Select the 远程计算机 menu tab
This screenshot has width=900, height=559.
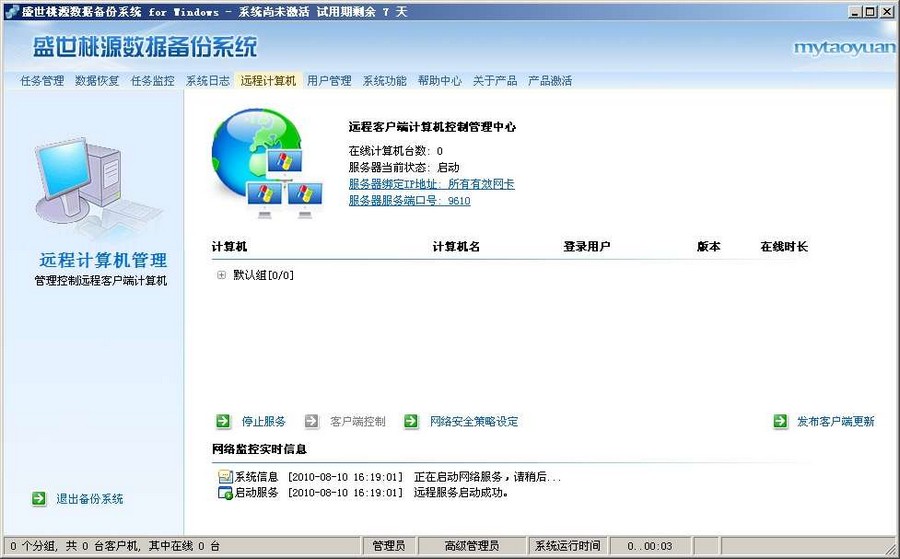pos(268,80)
